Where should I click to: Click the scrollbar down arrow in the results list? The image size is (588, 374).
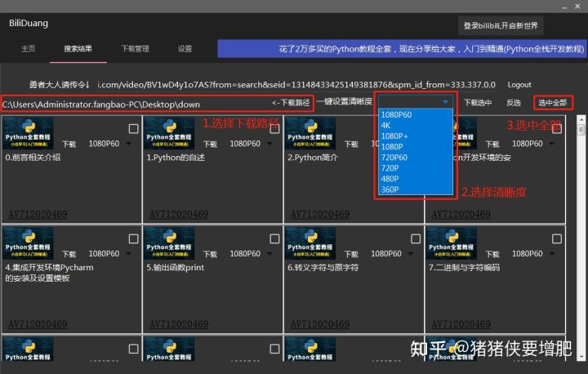pyautogui.click(x=581, y=357)
